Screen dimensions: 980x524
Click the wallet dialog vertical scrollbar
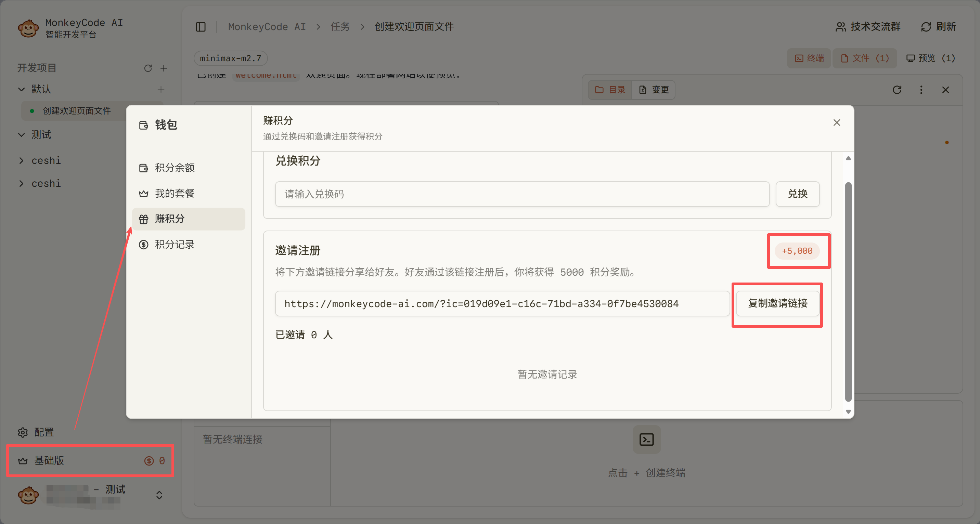coord(848,292)
